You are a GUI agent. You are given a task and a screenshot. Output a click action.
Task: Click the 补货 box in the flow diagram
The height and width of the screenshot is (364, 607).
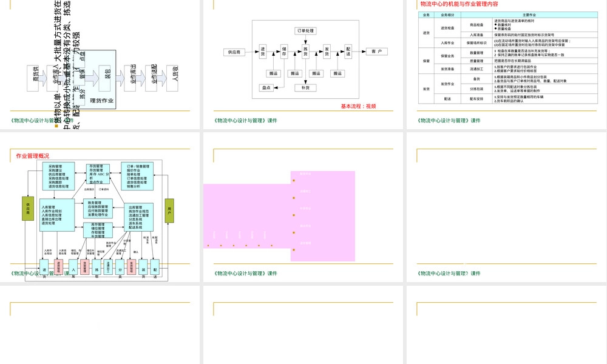[305, 88]
